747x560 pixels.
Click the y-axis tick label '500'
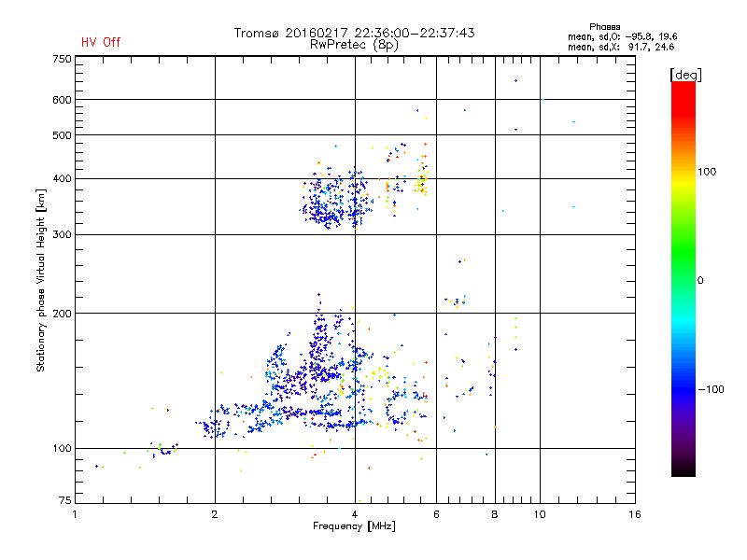(62, 135)
